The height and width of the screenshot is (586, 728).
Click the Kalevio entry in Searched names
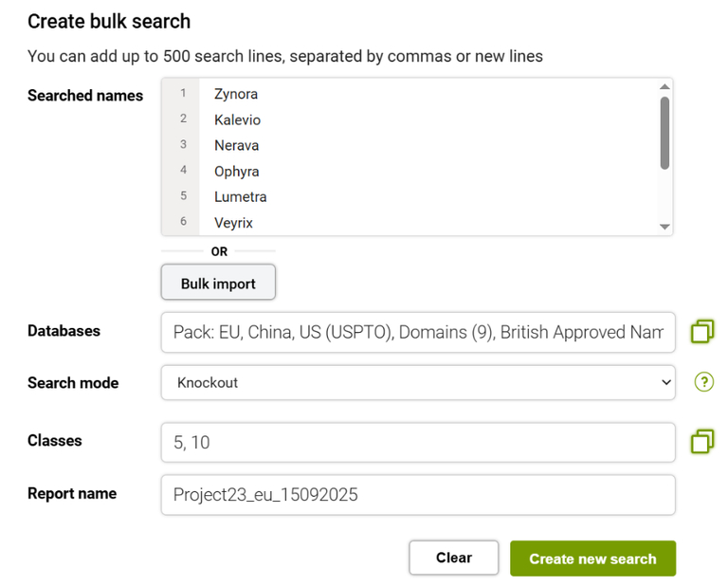coord(237,119)
